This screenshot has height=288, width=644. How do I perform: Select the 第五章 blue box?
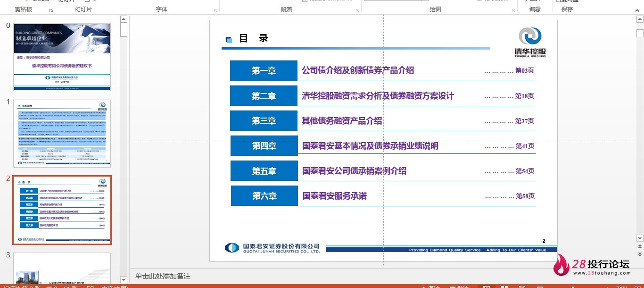click(264, 171)
